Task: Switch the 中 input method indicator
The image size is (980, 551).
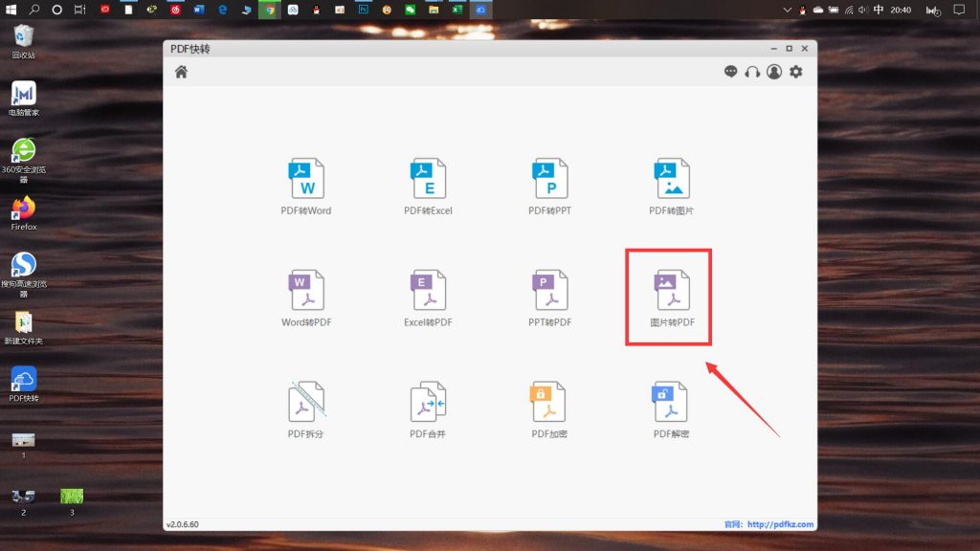Action: click(879, 10)
